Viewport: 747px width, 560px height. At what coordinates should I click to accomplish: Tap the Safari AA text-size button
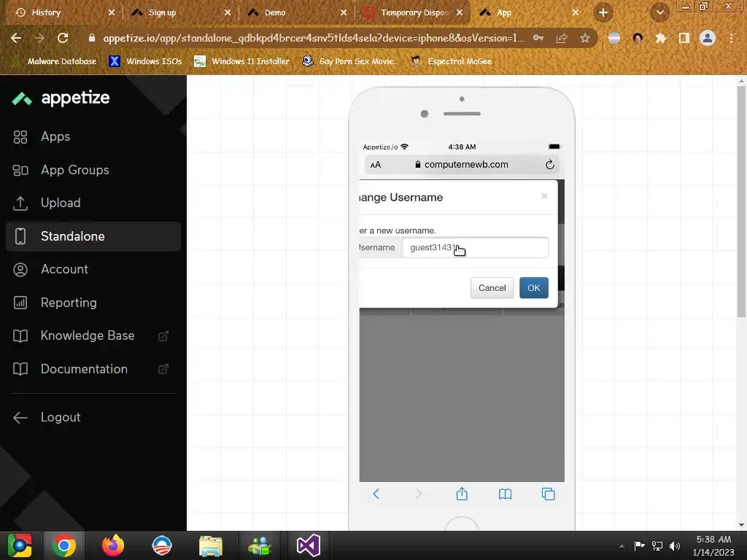point(376,165)
